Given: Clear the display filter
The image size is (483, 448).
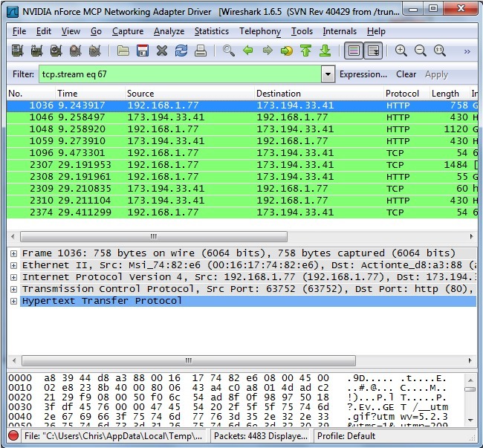Looking at the screenshot, I should 406,74.
